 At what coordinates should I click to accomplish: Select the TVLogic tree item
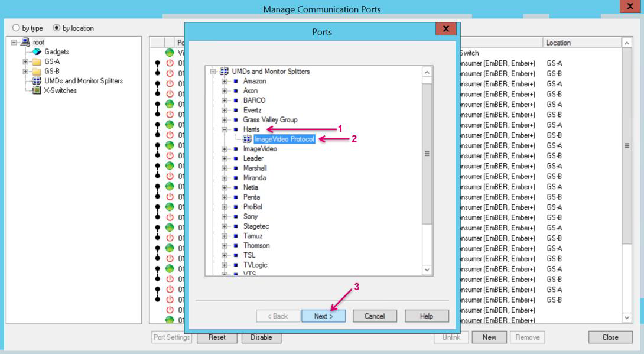[255, 265]
